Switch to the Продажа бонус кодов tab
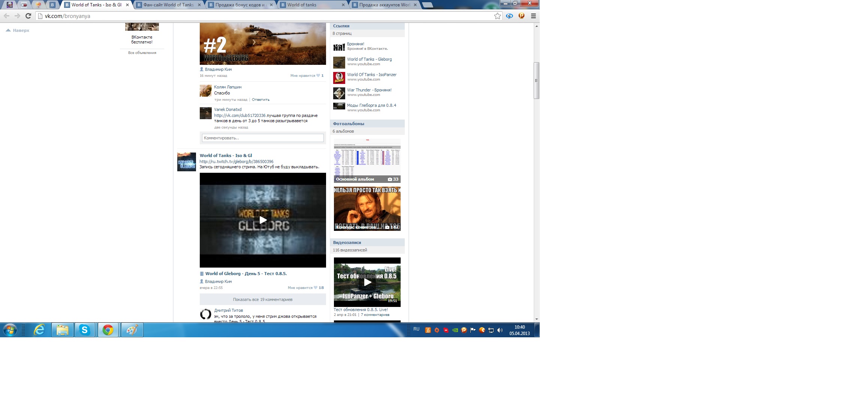Viewport: 868px width, 407px height. click(241, 5)
